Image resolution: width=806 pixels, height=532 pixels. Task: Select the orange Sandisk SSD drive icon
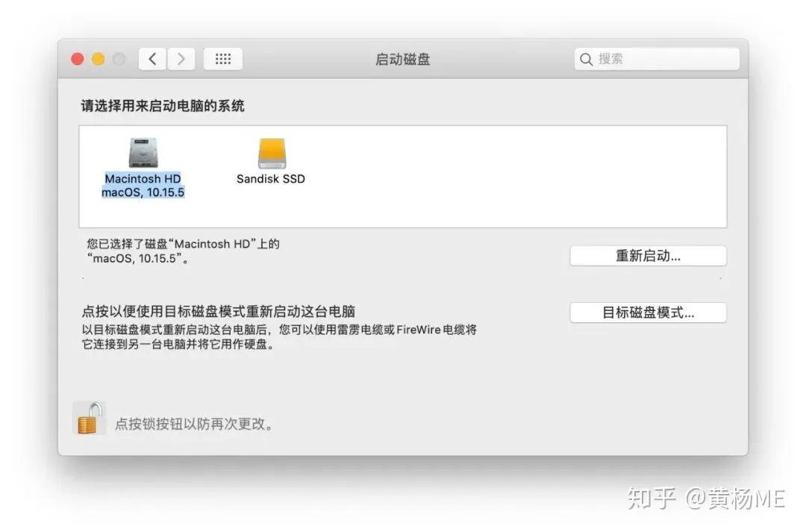pos(272,153)
